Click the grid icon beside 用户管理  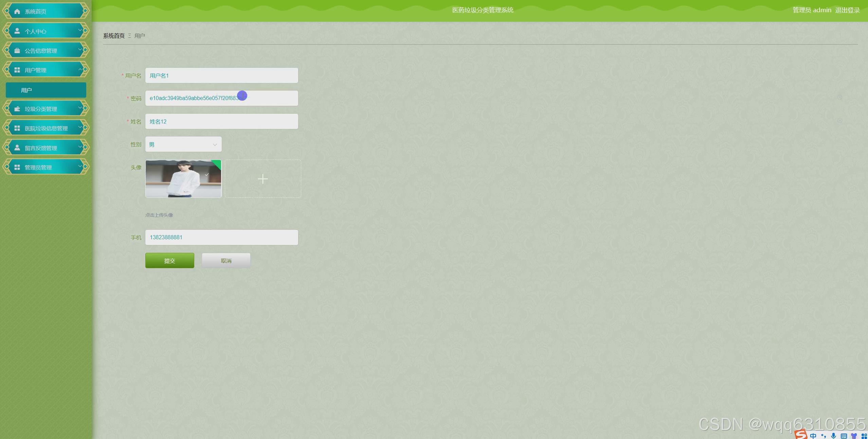[x=17, y=70]
